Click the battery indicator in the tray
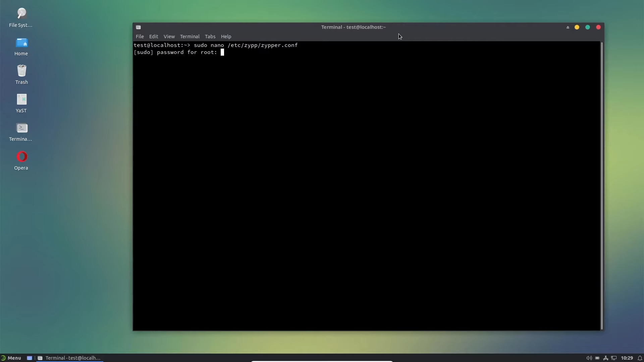 point(598,358)
